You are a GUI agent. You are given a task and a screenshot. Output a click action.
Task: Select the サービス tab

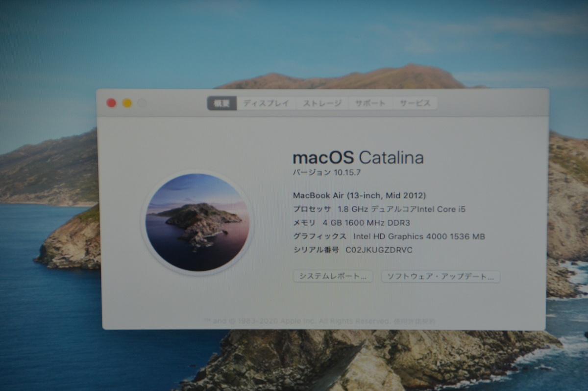[x=415, y=103]
